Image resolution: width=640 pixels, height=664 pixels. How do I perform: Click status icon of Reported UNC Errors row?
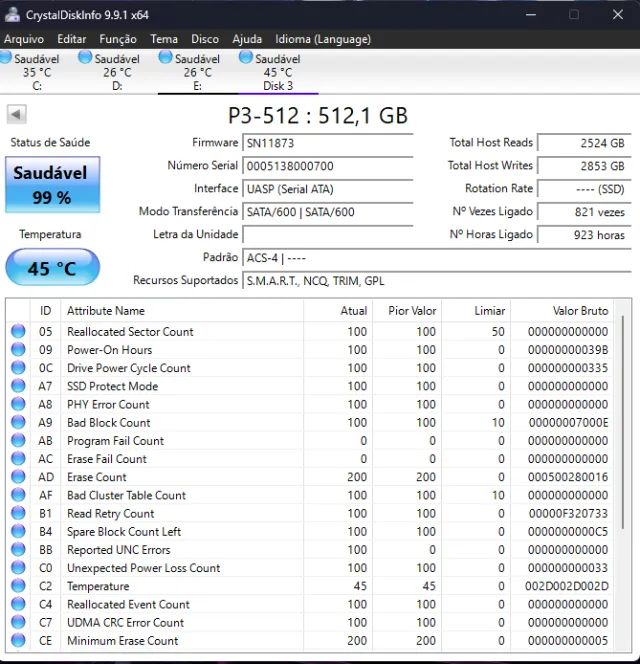click(x=18, y=550)
